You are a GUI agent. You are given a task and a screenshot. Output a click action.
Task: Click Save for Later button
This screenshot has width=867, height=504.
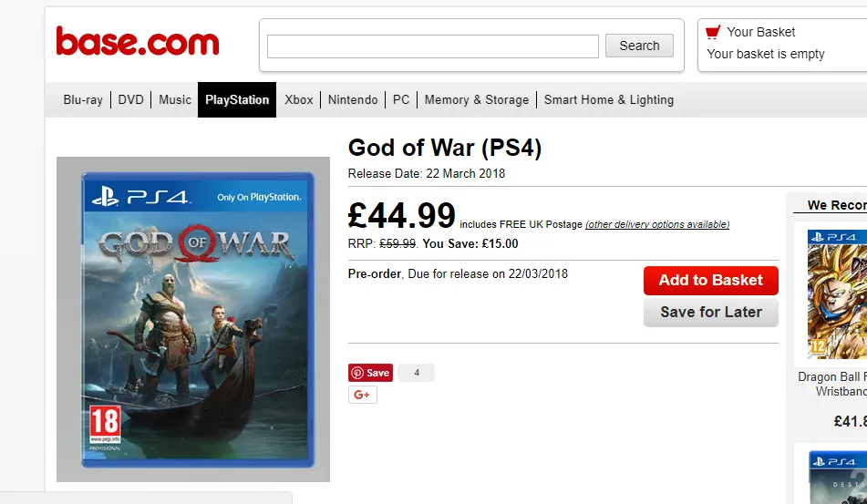click(710, 312)
